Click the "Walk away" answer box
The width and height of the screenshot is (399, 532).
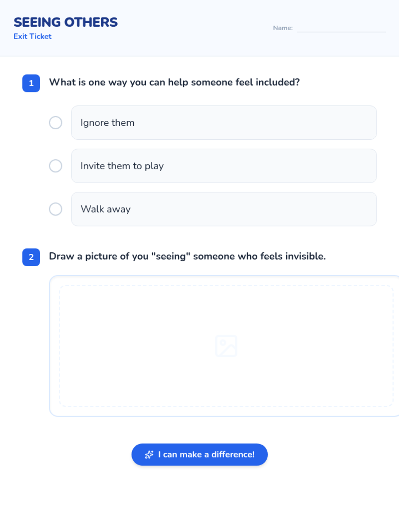coord(224,209)
